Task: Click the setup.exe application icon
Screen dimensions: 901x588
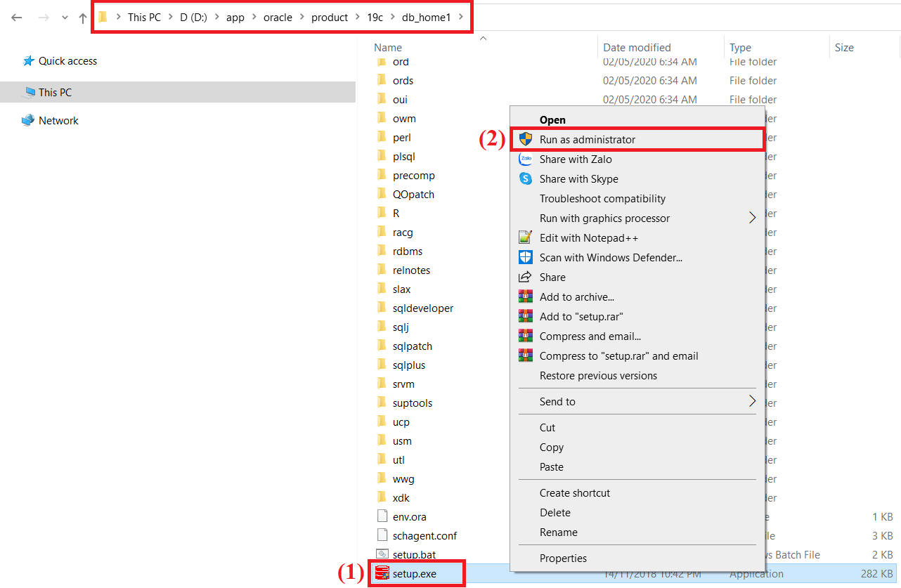Action: coord(383,573)
